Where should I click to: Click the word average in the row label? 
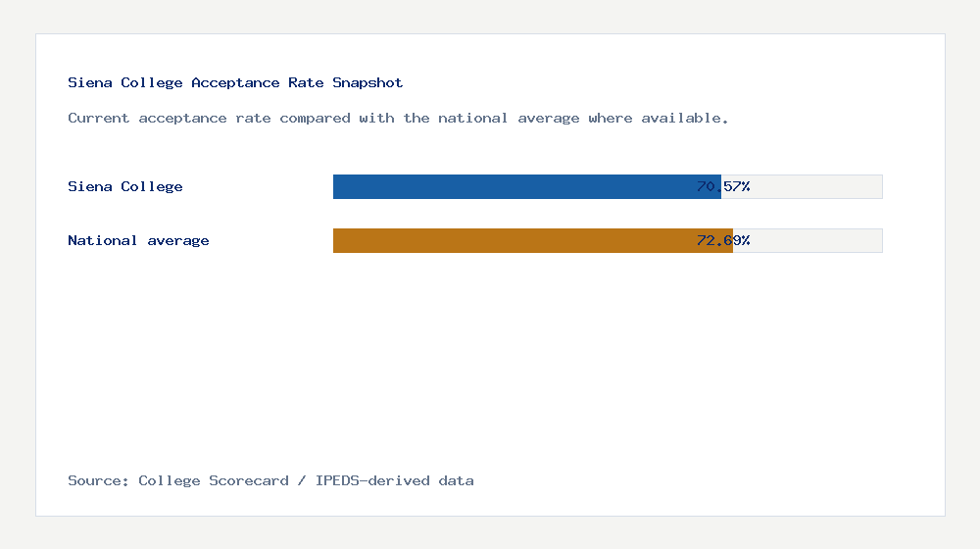[178, 241]
